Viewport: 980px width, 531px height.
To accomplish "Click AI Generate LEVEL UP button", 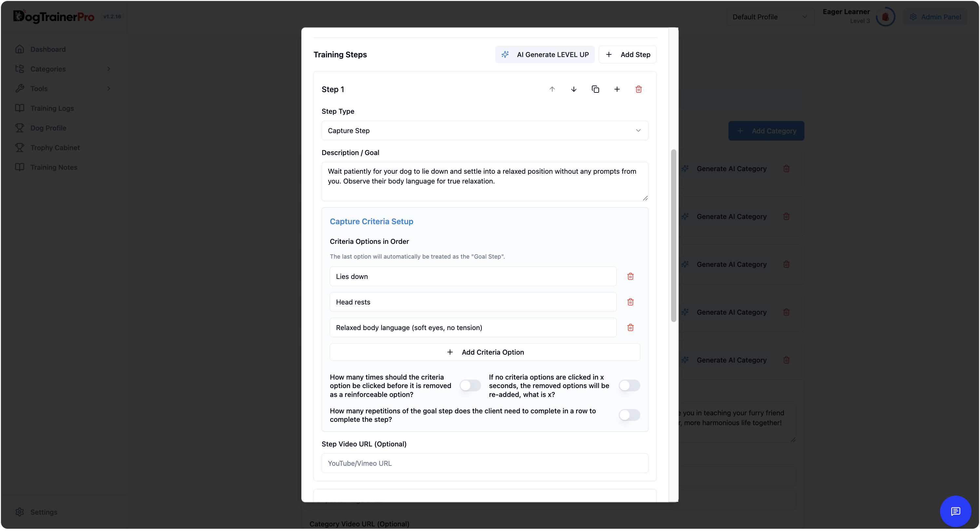I will (545, 54).
